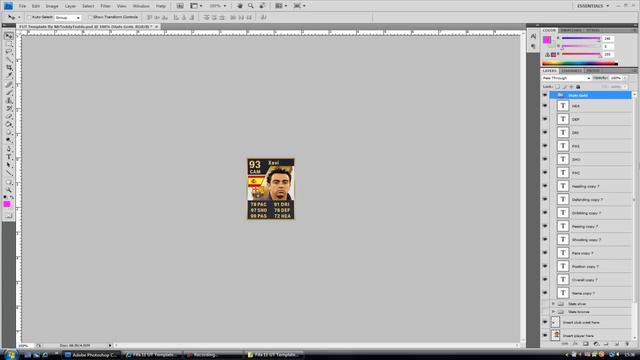Open the Recording taskbar button
This screenshot has width=640, height=360.
213,355
